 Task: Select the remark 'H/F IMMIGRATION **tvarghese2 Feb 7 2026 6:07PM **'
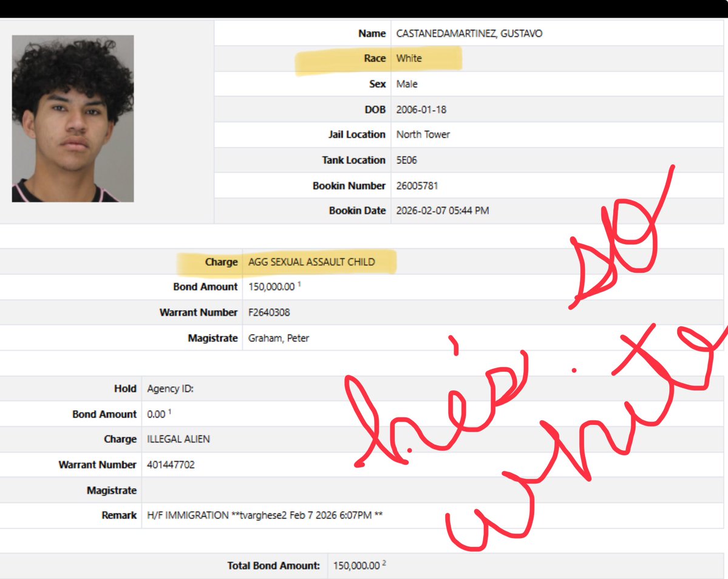click(265, 516)
